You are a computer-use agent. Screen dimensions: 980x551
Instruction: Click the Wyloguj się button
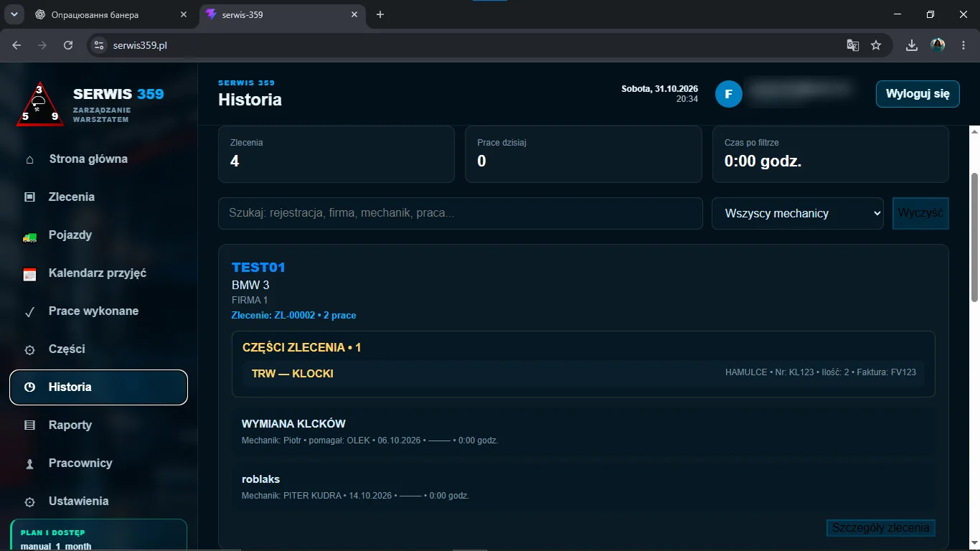(x=918, y=94)
